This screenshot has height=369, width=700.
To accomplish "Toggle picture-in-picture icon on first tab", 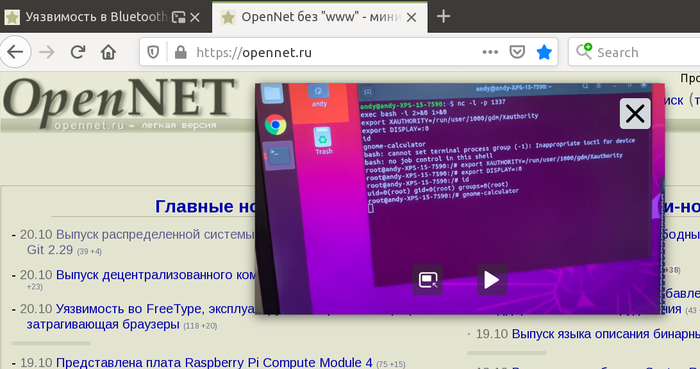I will [179, 17].
